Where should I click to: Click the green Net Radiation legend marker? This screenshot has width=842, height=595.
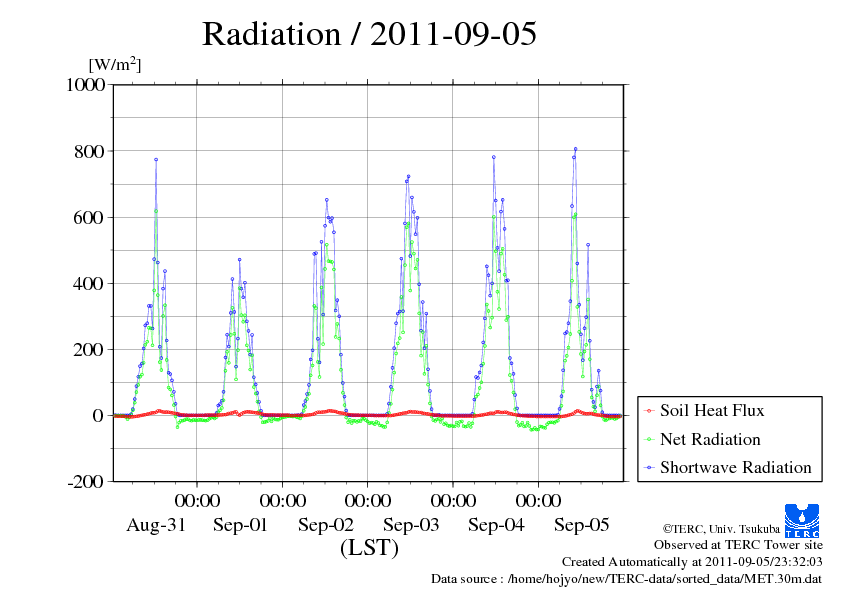point(650,440)
